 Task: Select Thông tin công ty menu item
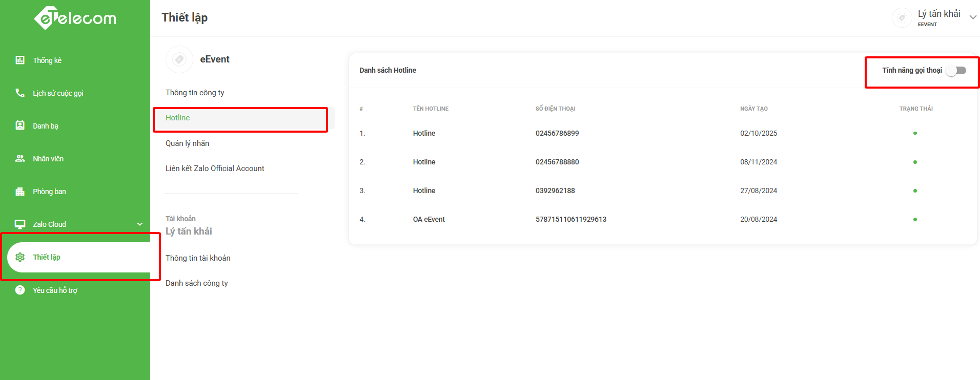point(195,93)
